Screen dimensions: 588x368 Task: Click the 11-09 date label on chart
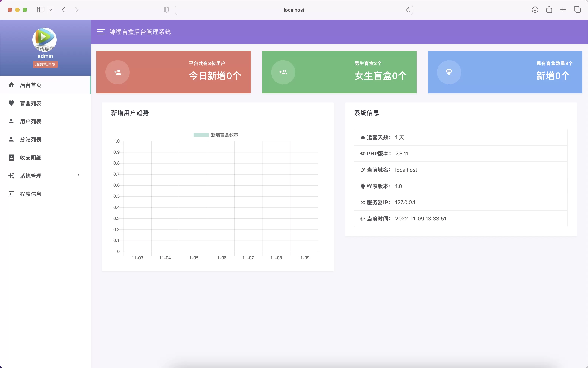303,258
